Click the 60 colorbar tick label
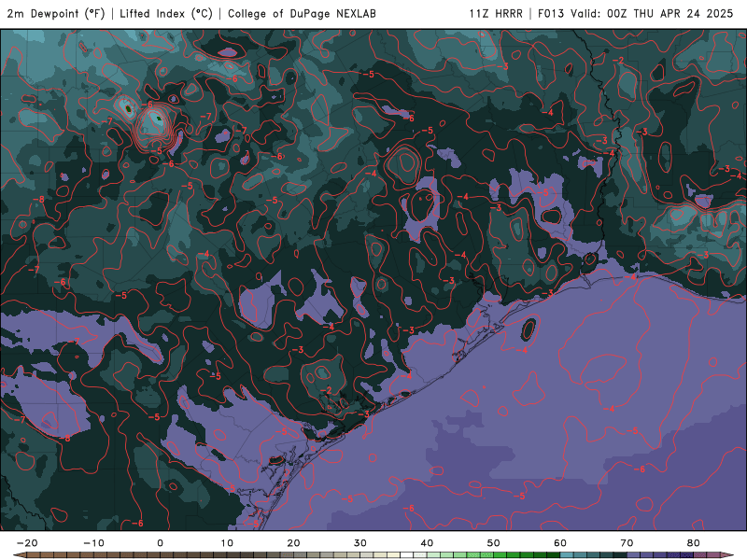747x560 pixels. coord(560,542)
